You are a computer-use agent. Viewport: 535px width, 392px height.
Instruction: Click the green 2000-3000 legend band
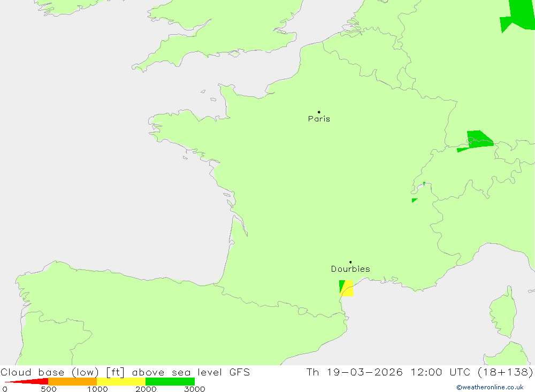coord(170,381)
